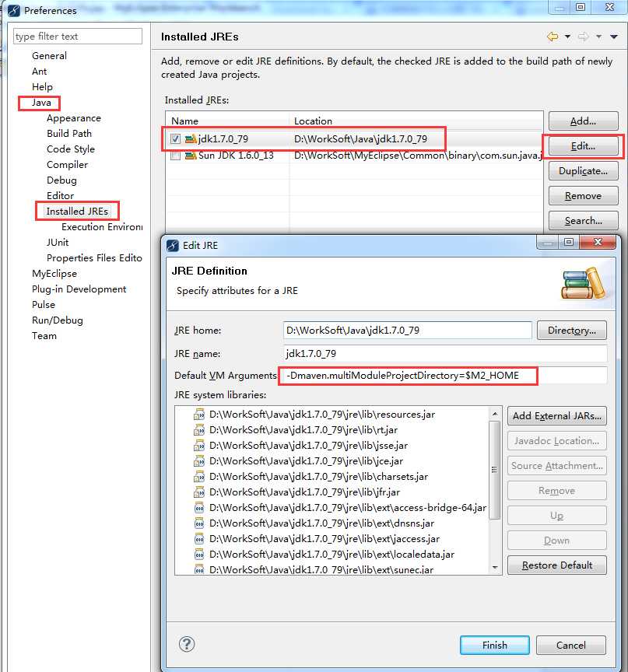Viewport: 628px width, 672px height.
Task: Click the Add... button in Preferences
Action: click(583, 121)
